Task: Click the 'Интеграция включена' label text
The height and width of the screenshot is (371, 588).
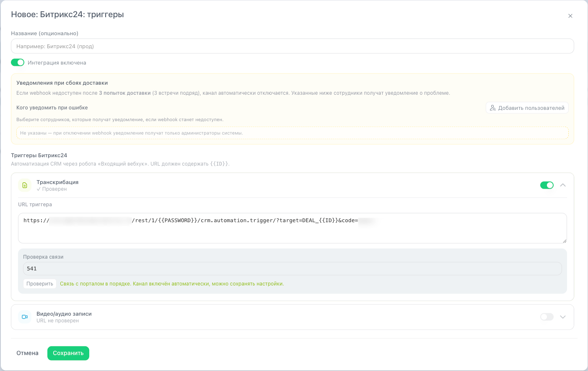Action: click(57, 63)
